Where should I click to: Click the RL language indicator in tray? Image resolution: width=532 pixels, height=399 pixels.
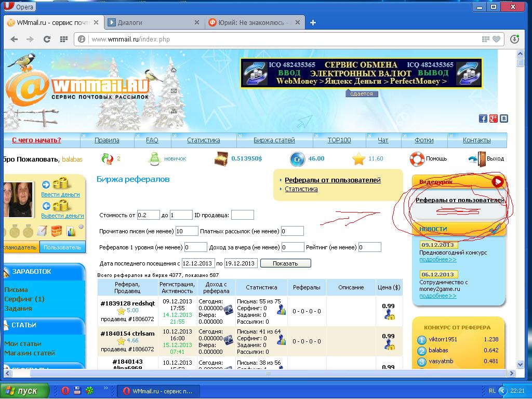492,391
